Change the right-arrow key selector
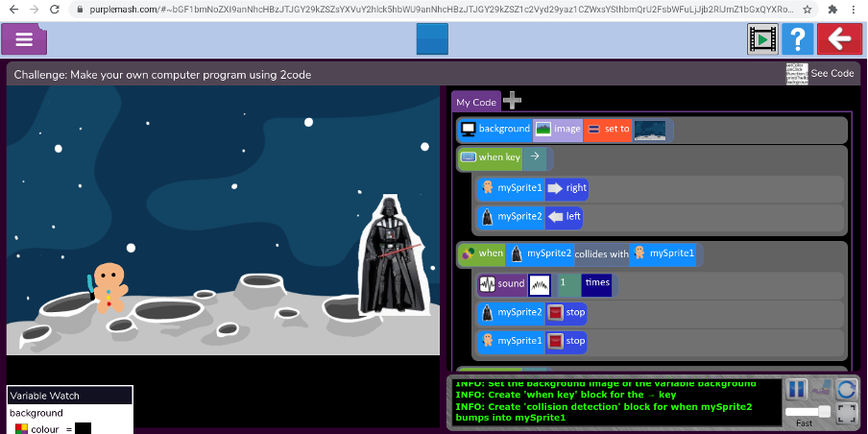This screenshot has height=434, width=868. [x=534, y=157]
